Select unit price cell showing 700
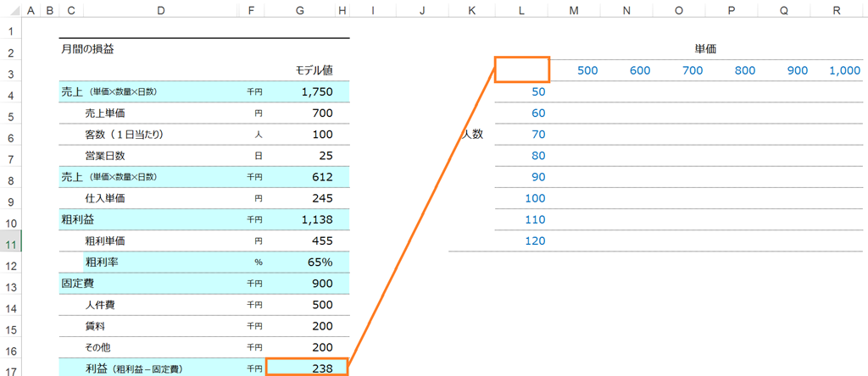Image resolution: width=868 pixels, height=376 pixels. pyautogui.click(x=307, y=113)
